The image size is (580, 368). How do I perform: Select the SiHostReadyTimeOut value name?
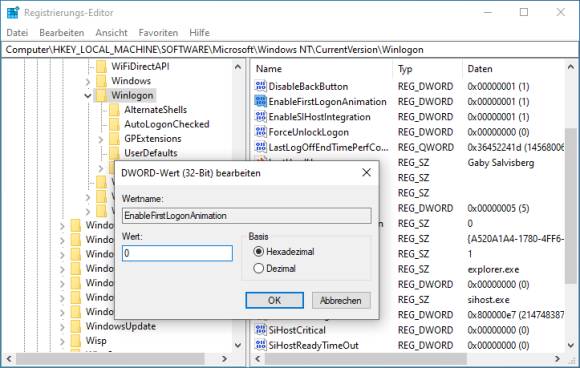pos(313,345)
